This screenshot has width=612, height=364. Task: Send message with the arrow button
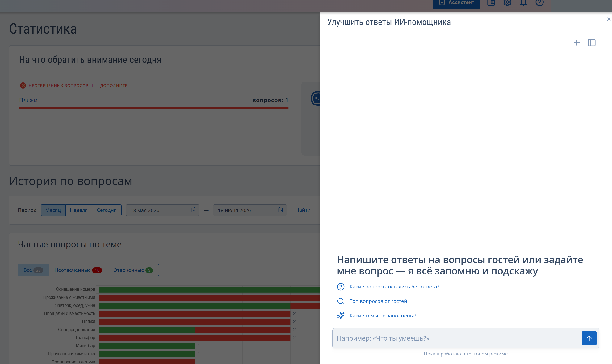(x=589, y=338)
